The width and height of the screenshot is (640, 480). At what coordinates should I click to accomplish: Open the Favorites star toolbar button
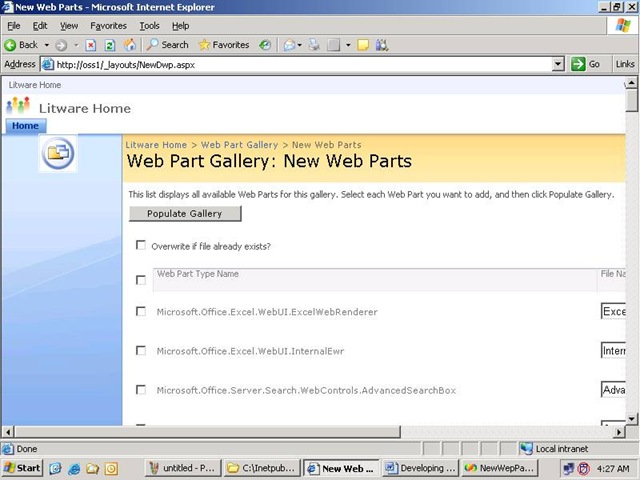[x=224, y=44]
